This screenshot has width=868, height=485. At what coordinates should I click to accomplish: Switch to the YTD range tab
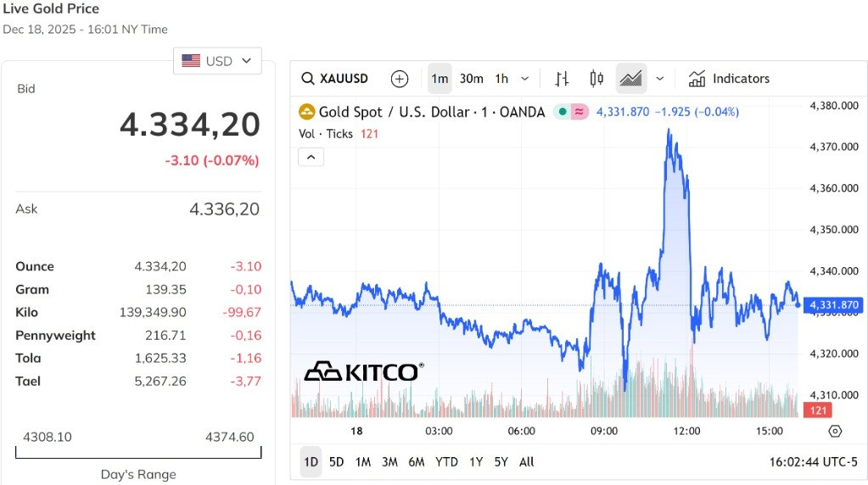coord(446,462)
